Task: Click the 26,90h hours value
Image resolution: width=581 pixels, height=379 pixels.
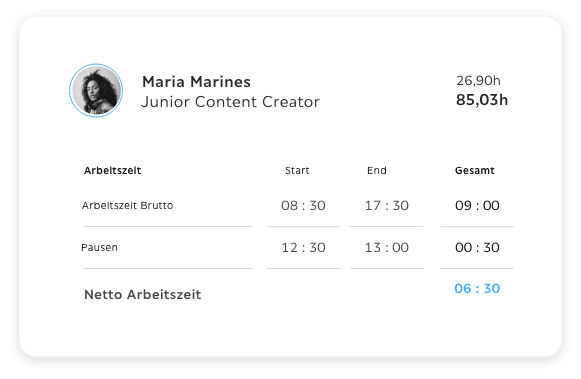Action: tap(478, 80)
